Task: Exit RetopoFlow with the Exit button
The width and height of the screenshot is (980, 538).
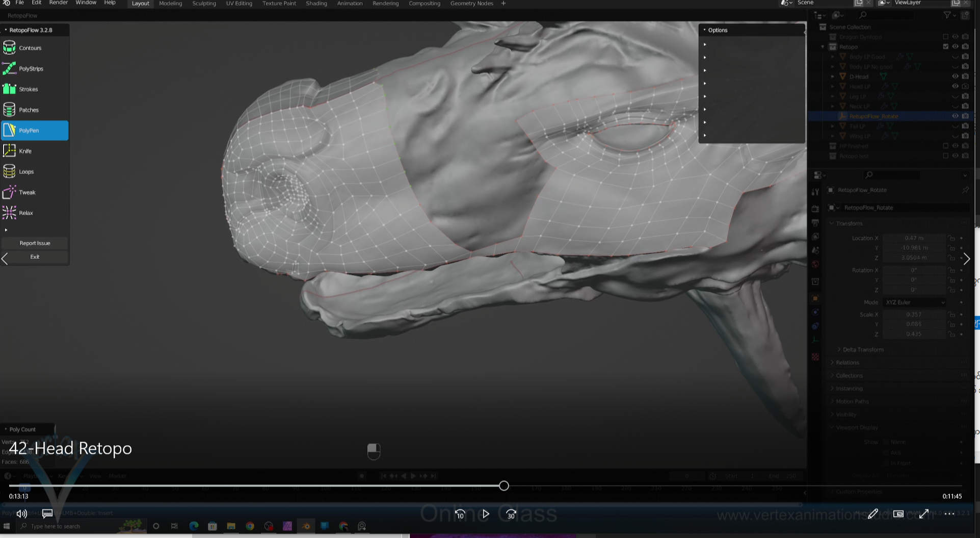Action: tap(35, 257)
